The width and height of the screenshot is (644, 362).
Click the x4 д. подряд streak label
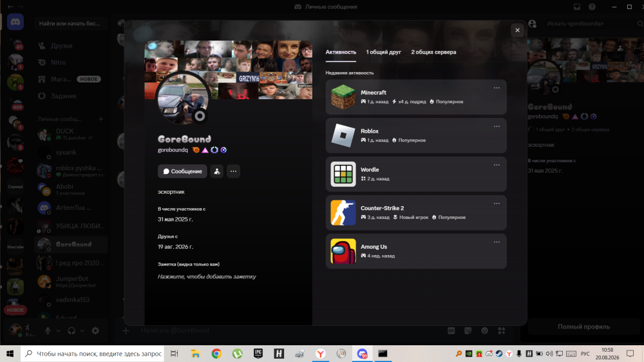409,102
